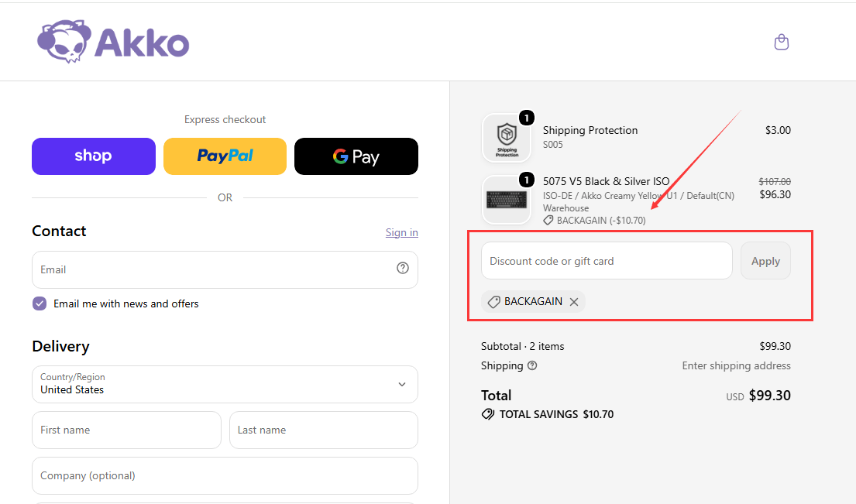This screenshot has height=504, width=856.
Task: Select Google Pay express checkout
Action: [356, 156]
